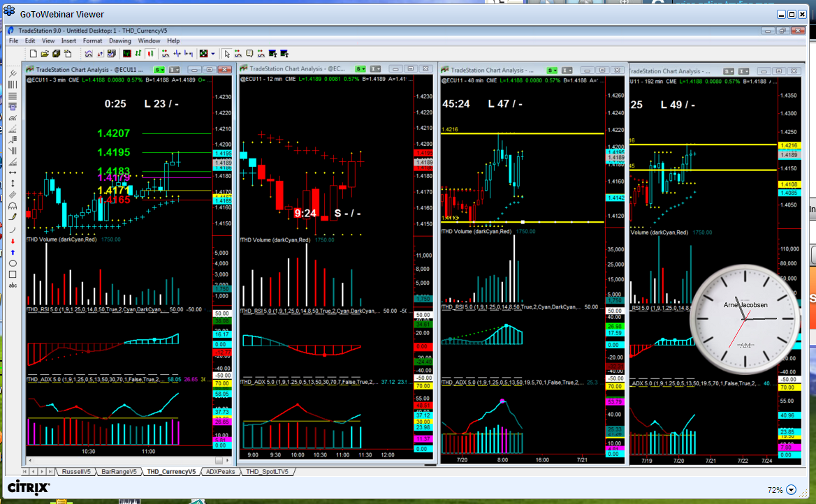Select the pencil trendline drawing tool
This screenshot has width=816, height=504.
coord(13,216)
